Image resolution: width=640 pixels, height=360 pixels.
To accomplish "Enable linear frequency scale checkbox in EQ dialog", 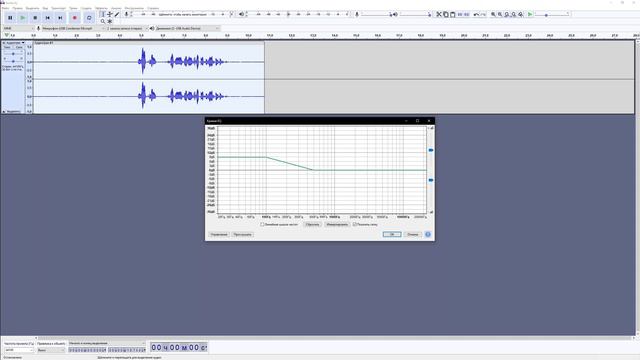I will (262, 224).
